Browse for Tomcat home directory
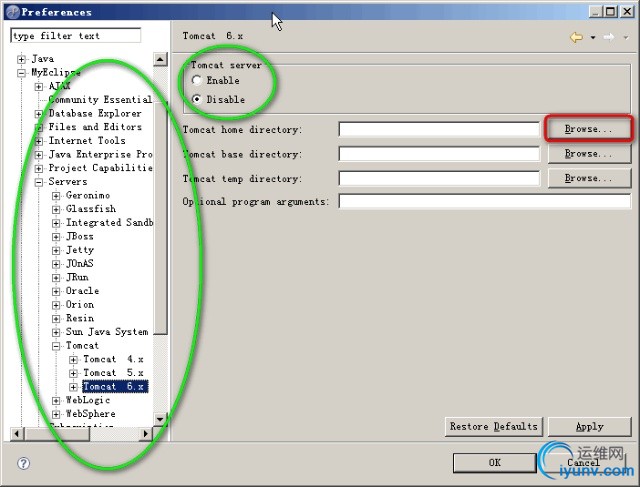 point(589,129)
